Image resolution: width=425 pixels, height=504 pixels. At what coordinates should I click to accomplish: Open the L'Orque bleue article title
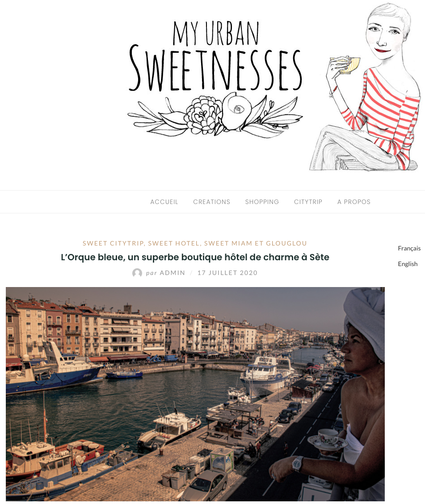[x=195, y=257]
